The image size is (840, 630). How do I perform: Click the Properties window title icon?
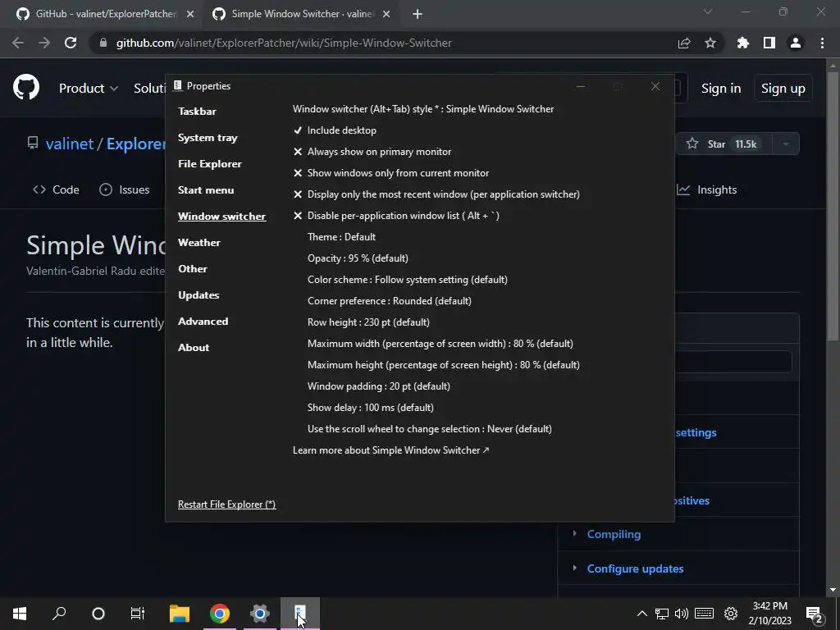tap(177, 85)
